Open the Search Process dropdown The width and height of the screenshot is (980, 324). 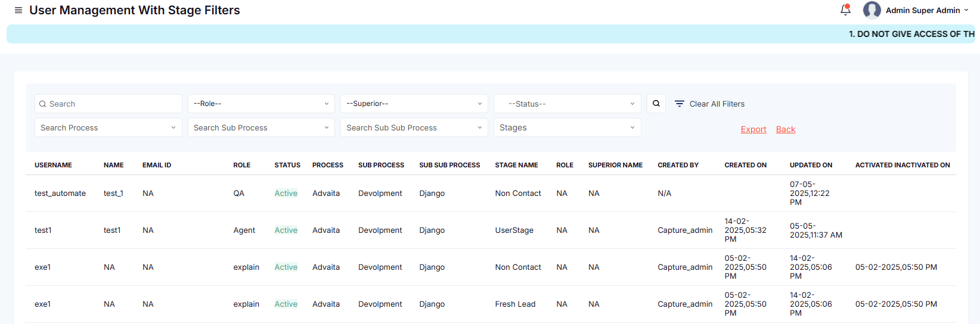click(x=108, y=127)
